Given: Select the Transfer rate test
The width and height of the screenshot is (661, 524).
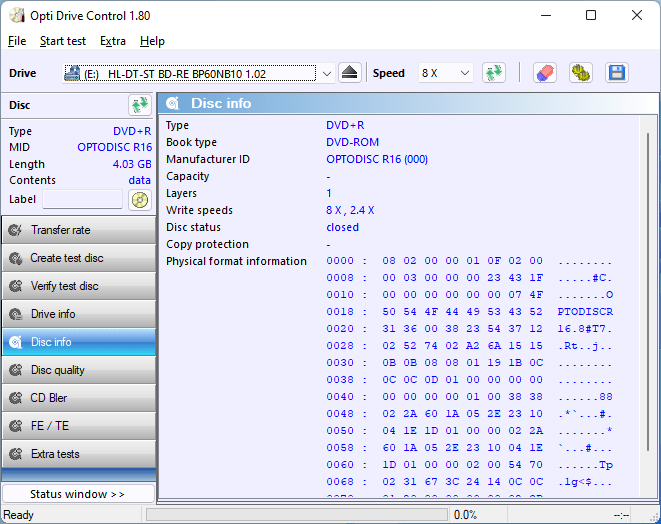Looking at the screenshot, I should coord(79,230).
